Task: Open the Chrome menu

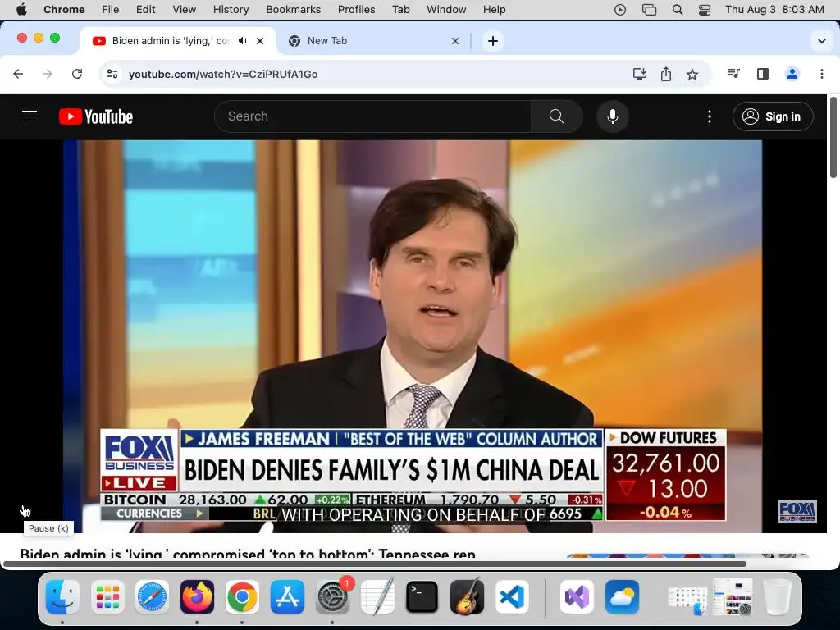Action: pyautogui.click(x=64, y=9)
